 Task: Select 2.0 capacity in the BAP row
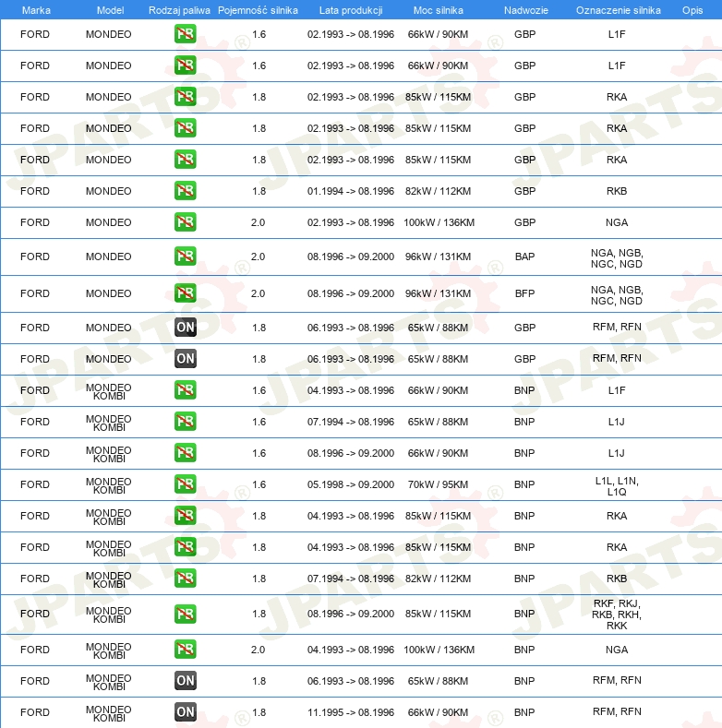pos(258,257)
